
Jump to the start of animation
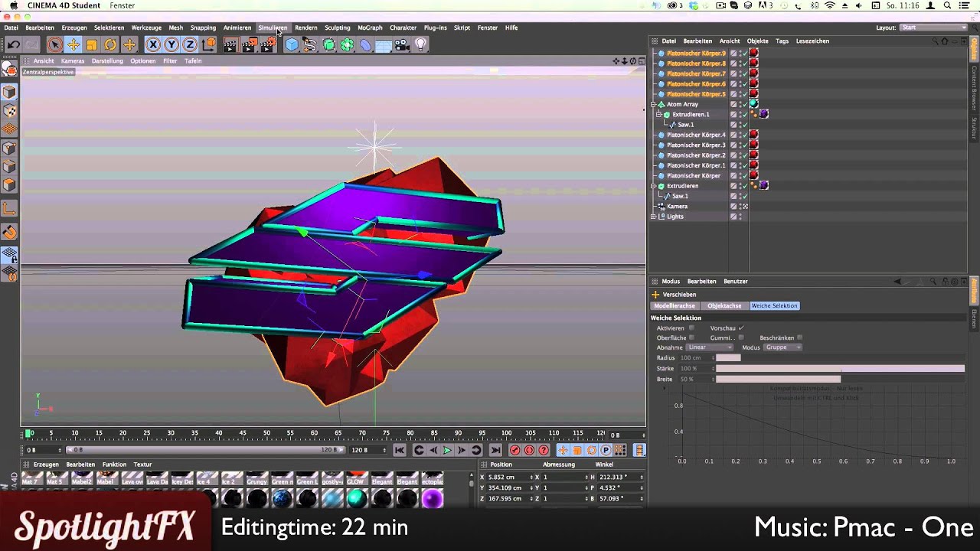coord(400,451)
